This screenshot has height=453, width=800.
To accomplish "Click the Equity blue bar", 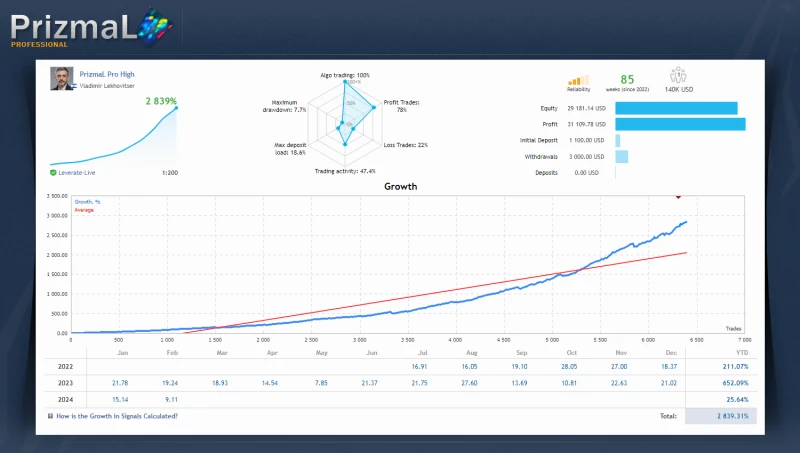I will click(676, 108).
